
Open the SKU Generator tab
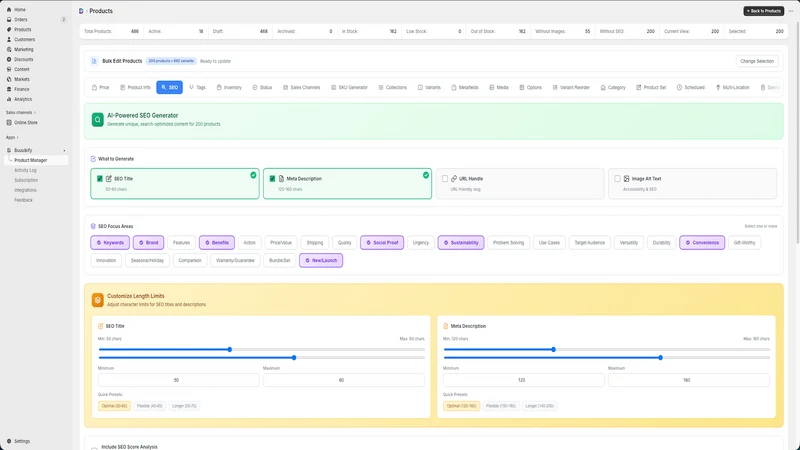click(x=349, y=87)
